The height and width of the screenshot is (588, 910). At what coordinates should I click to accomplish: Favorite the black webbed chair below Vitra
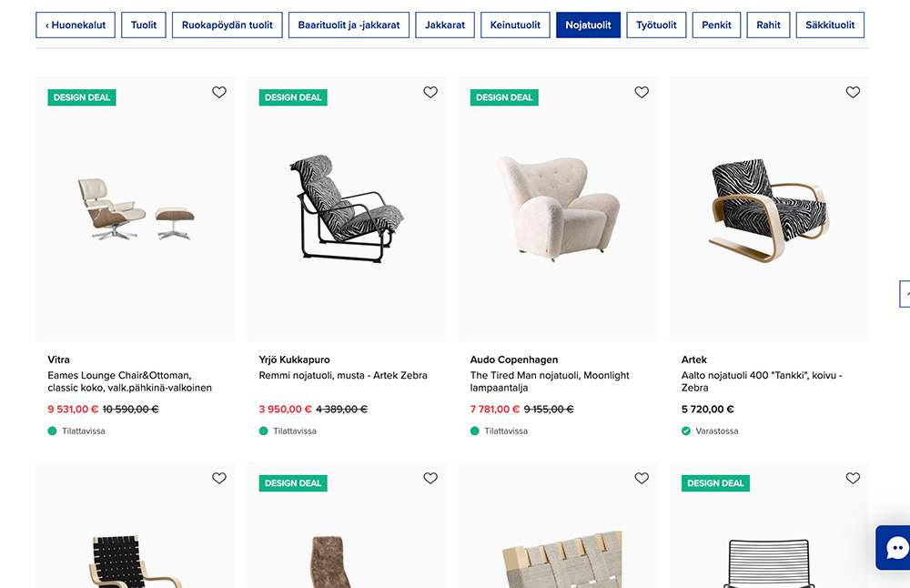click(218, 478)
